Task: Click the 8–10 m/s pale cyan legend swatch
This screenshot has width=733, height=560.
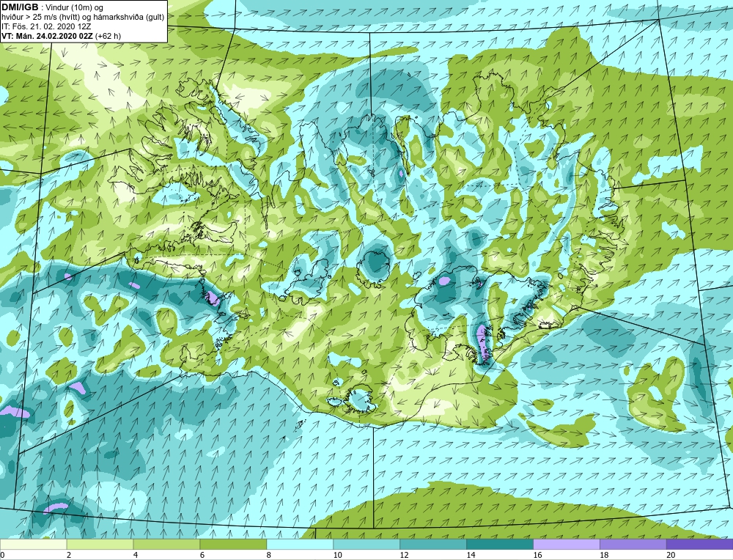Action: (x=300, y=544)
